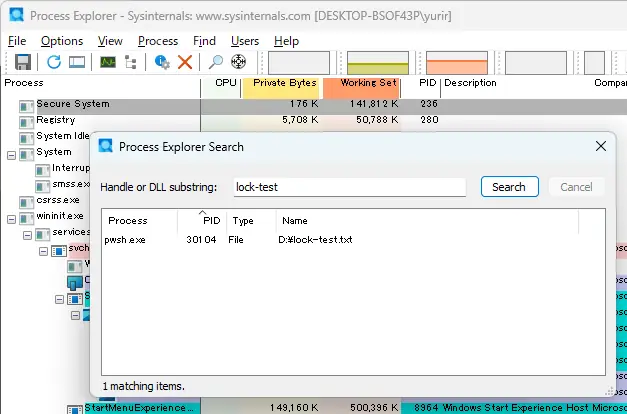
Task: Open the View menu
Action: click(110, 41)
